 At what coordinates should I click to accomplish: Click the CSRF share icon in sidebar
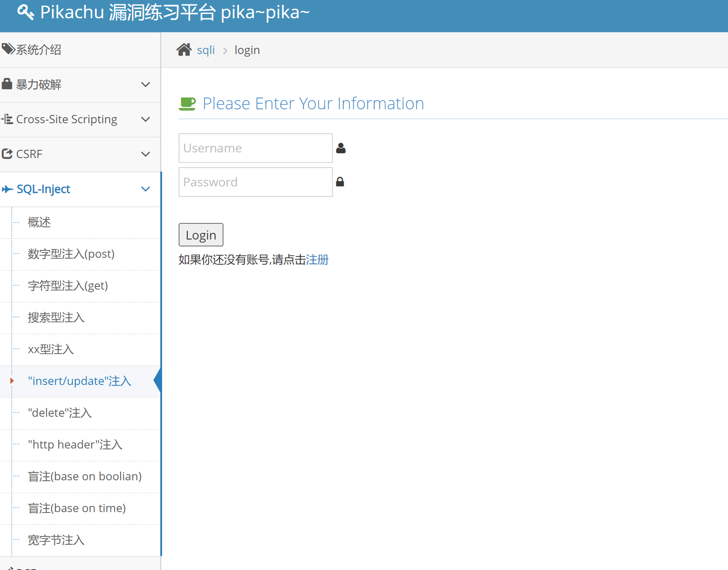(x=7, y=153)
